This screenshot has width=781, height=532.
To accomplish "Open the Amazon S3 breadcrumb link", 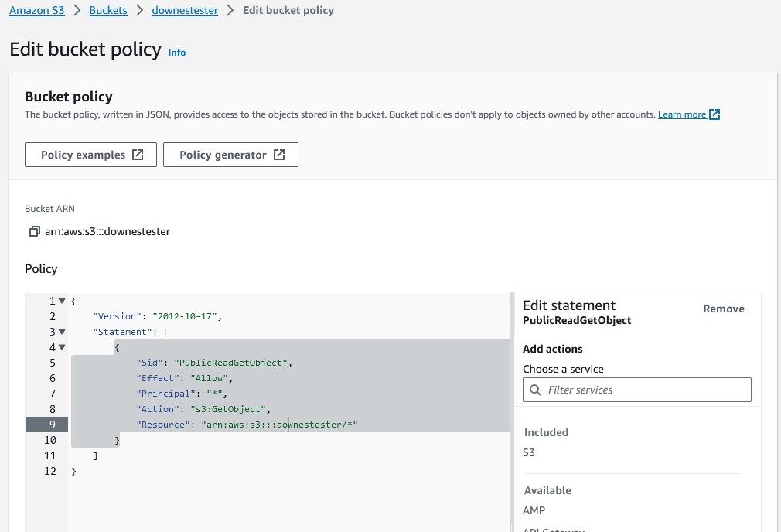I will click(x=37, y=11).
